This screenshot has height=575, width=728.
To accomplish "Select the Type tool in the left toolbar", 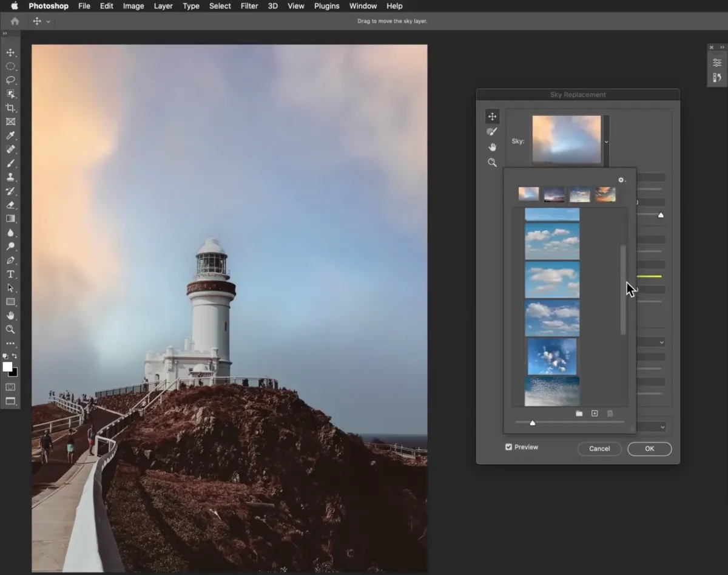I will (11, 274).
